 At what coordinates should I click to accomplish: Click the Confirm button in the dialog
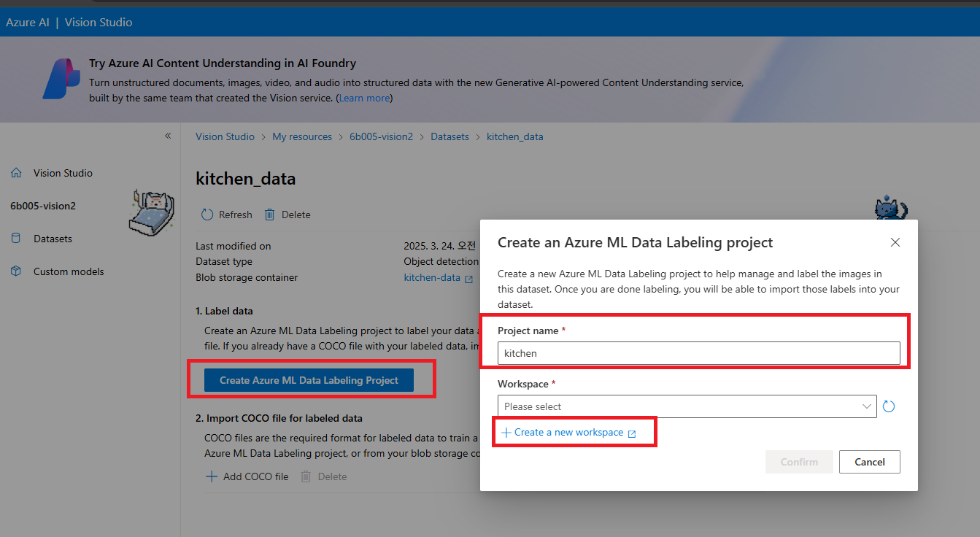tap(799, 462)
